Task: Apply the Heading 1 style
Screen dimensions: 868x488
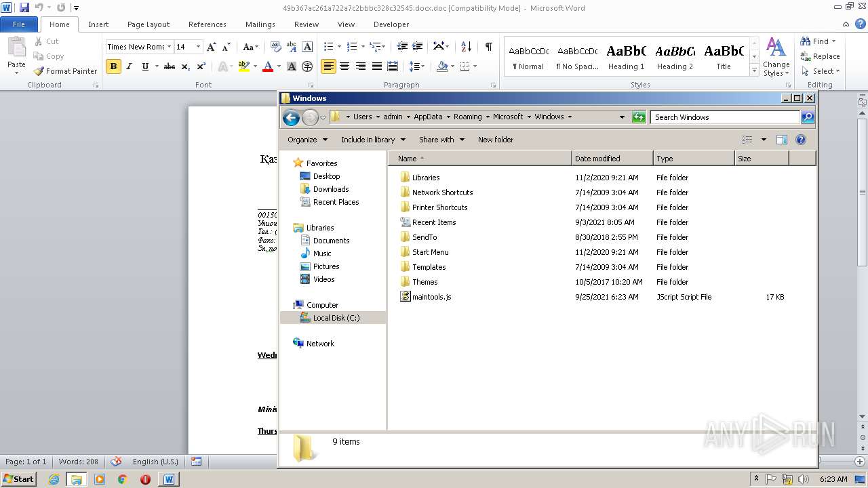Action: tap(626, 58)
